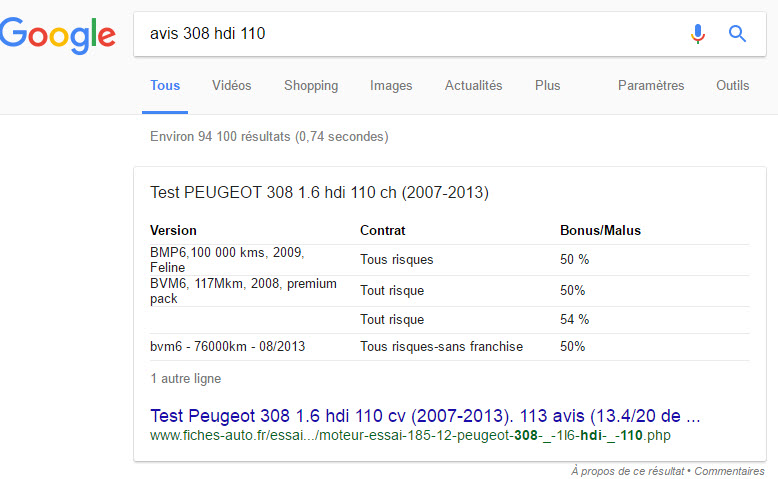
Task: Open 'À propos de ce résultat'
Action: 628,471
